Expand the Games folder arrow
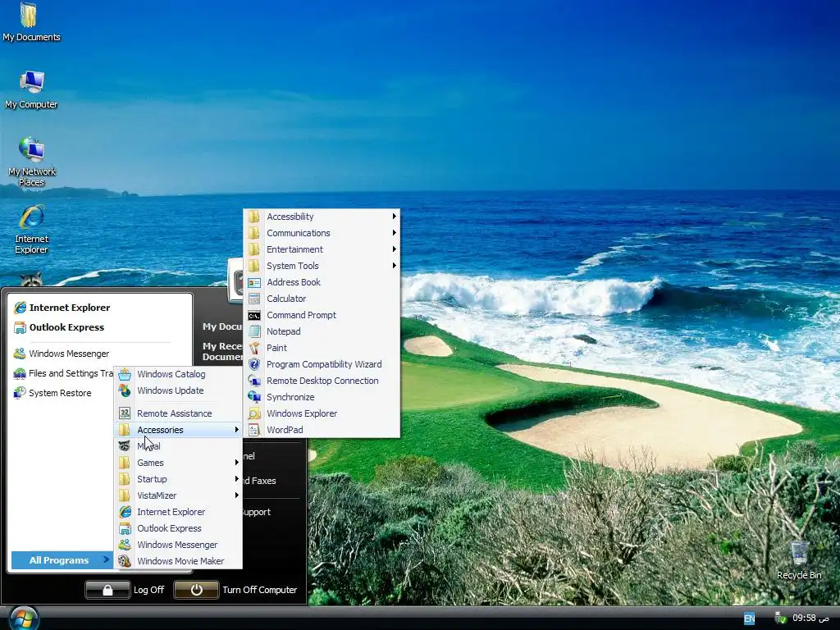The height and width of the screenshot is (630, 840). pyautogui.click(x=236, y=463)
